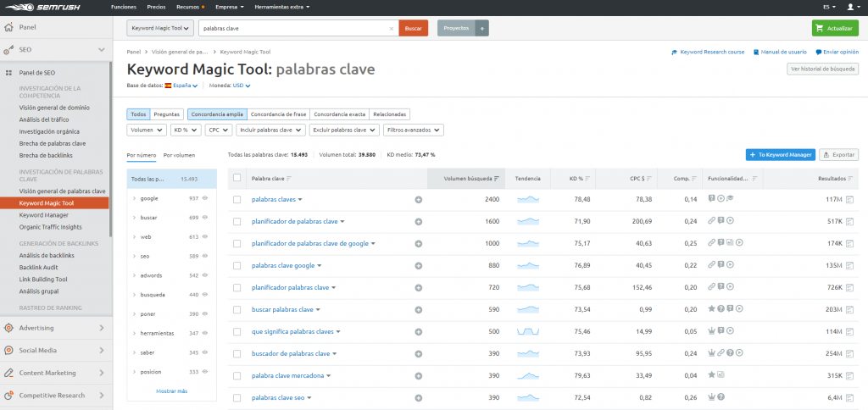This screenshot has width=868, height=410.
Task: Check the box for 'palabras clave google'
Action: pos(237,265)
